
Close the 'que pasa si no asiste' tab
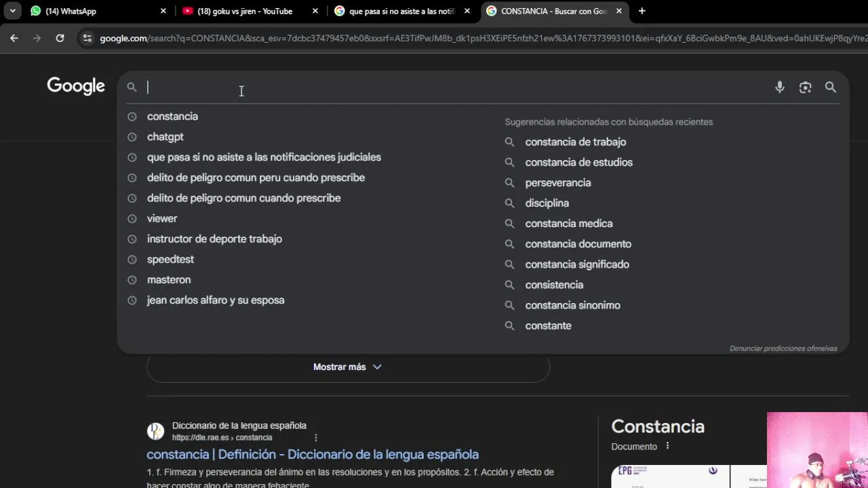[467, 11]
